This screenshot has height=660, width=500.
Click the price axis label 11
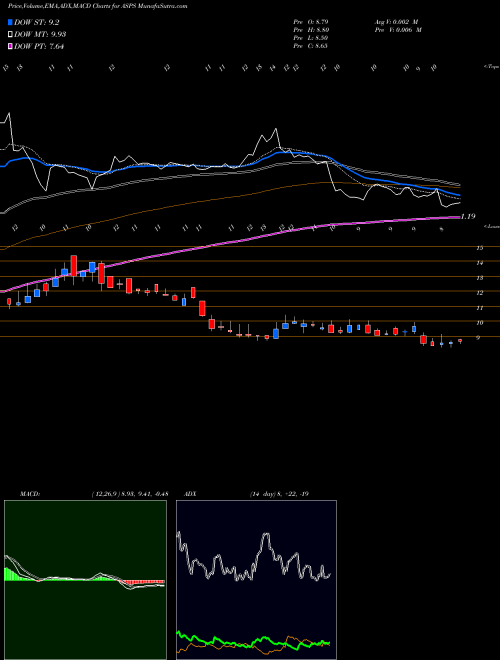point(479,308)
